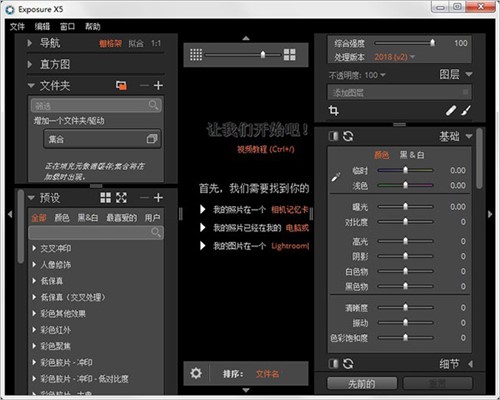Hide left panel with left arrow
Viewport: 500px width, 400px height.
10,214
